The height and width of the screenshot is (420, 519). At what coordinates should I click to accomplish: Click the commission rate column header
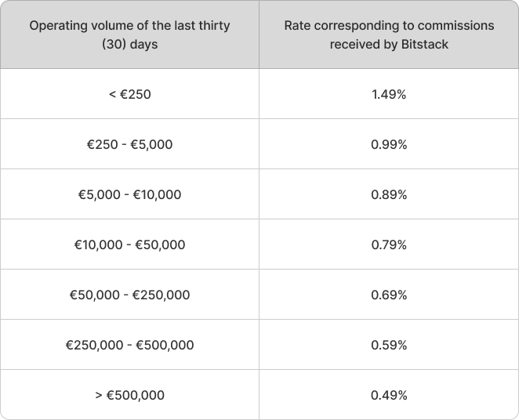click(389, 34)
